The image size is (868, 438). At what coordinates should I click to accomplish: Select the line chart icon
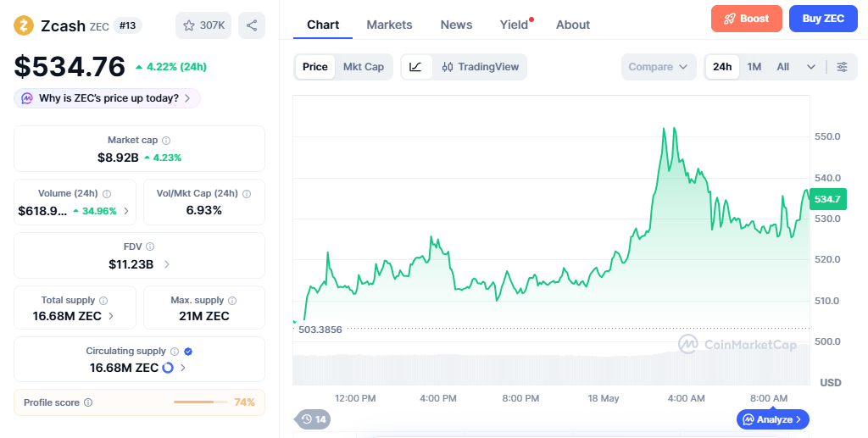(x=416, y=67)
